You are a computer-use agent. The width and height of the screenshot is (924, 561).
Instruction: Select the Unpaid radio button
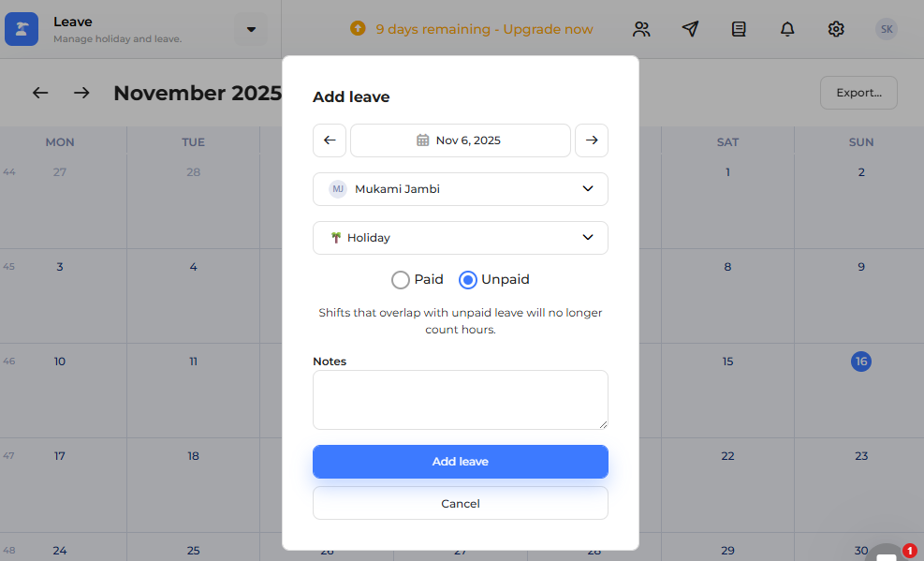469,279
